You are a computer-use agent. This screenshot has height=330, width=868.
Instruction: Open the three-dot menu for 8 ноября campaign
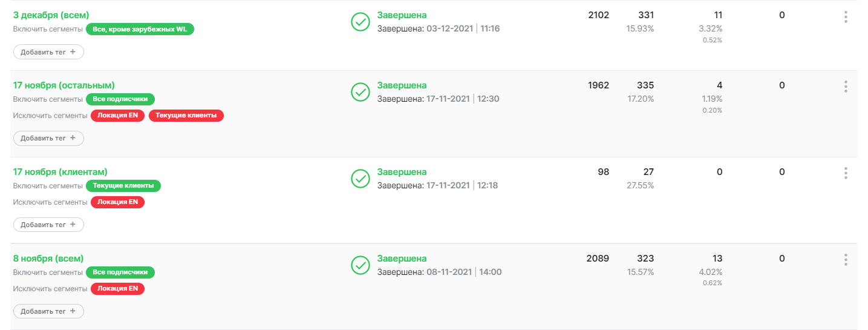click(x=846, y=260)
